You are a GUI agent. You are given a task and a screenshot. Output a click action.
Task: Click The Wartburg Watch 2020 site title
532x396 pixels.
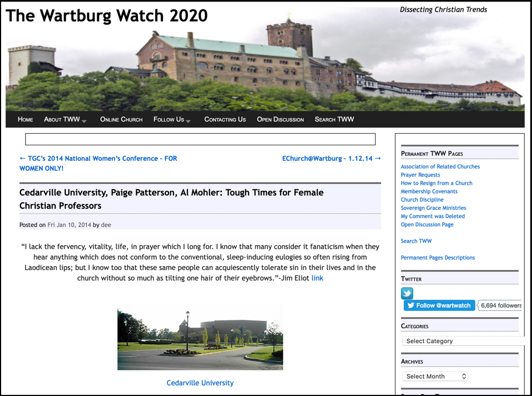click(107, 15)
